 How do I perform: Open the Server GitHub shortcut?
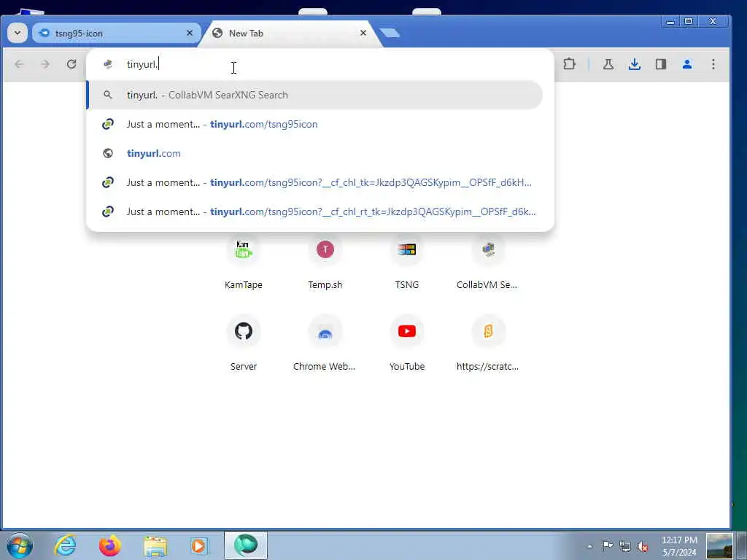[244, 343]
